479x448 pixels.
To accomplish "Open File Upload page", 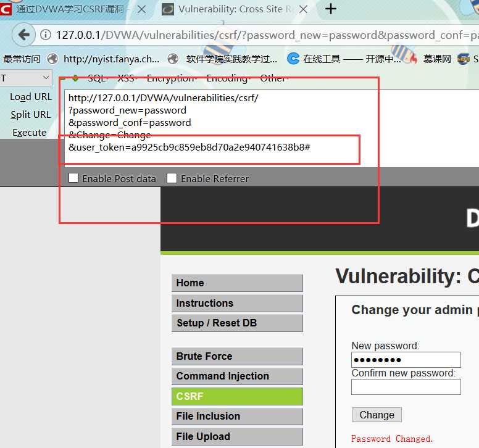I will 237,436.
